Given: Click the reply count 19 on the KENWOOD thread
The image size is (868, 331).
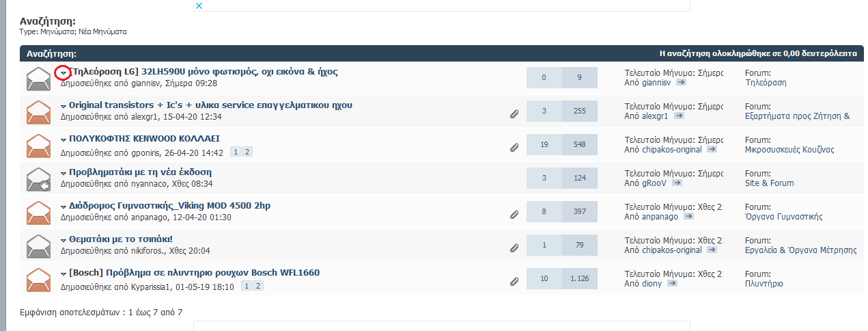Looking at the screenshot, I should pyautogui.click(x=544, y=145).
